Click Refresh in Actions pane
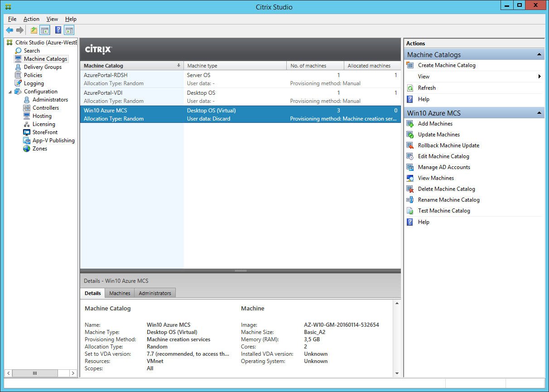 tap(427, 88)
